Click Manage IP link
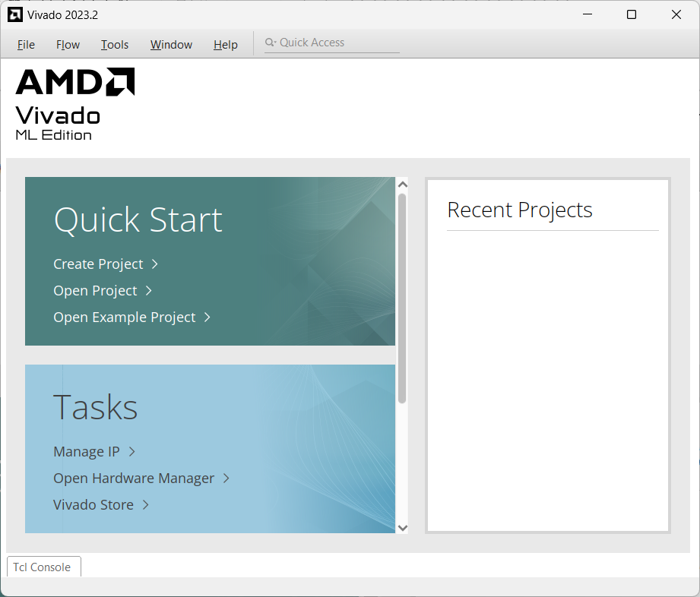The height and width of the screenshot is (597, 700). click(87, 451)
